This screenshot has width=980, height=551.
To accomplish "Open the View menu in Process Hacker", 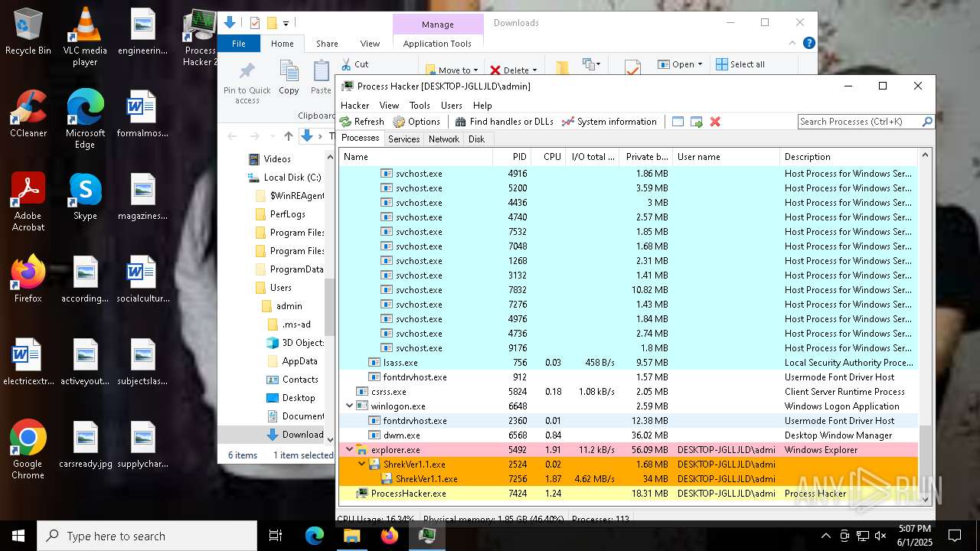I will 389,106.
